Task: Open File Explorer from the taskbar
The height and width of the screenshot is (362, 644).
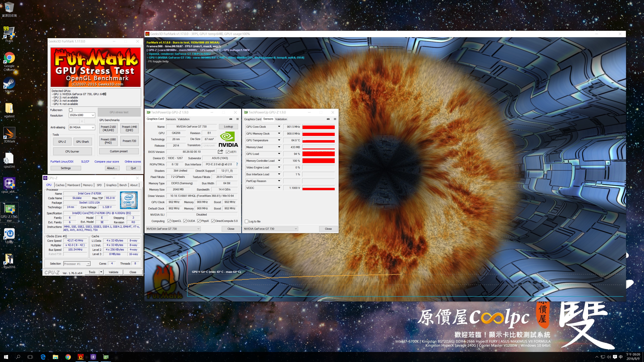Action: [56, 357]
